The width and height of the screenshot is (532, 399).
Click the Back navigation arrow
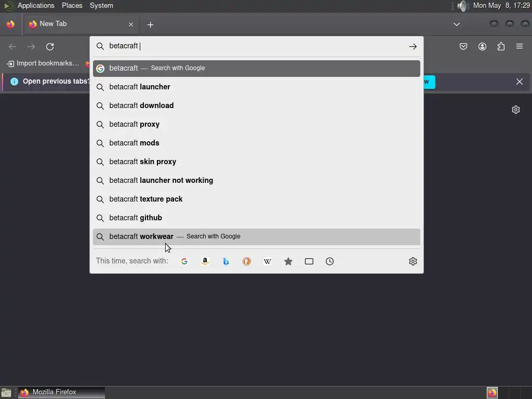tap(12, 46)
